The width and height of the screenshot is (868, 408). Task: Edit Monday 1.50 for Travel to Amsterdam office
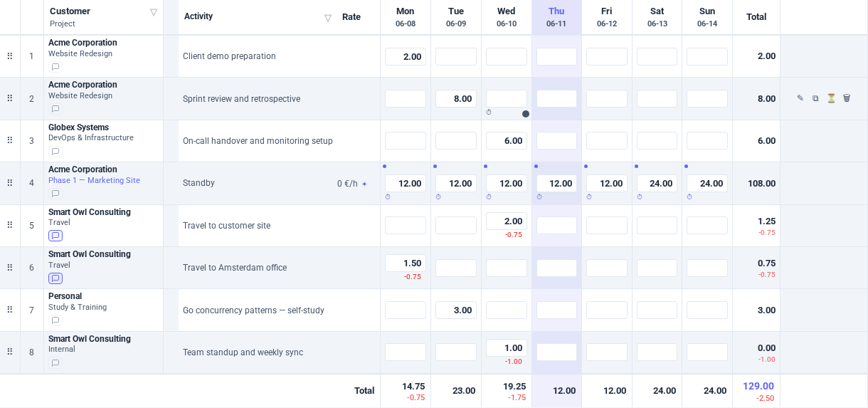tap(406, 263)
